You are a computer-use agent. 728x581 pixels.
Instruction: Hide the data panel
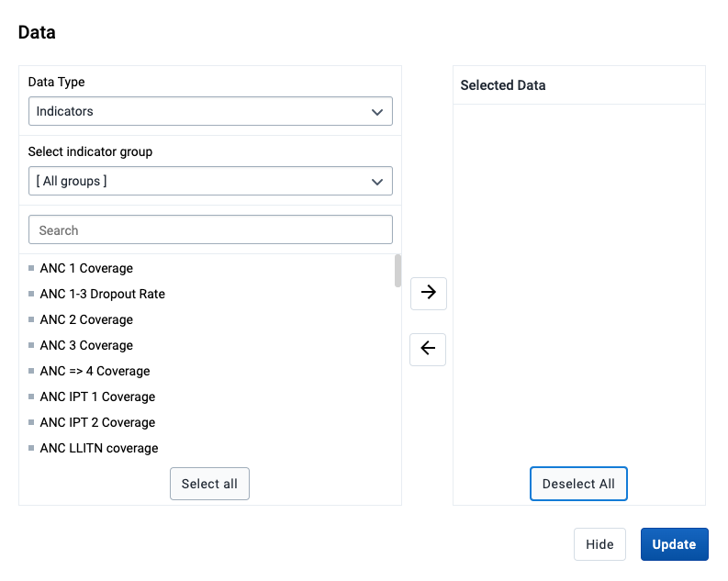click(599, 544)
